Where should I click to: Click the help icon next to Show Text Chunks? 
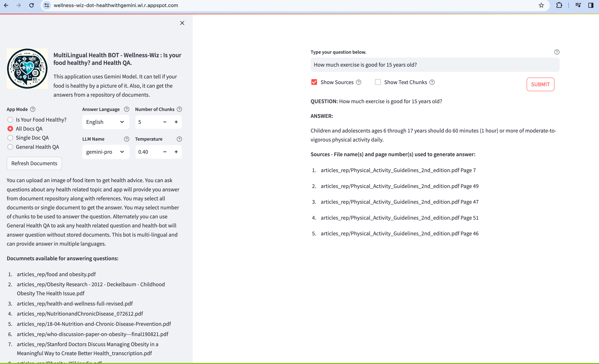click(x=432, y=82)
